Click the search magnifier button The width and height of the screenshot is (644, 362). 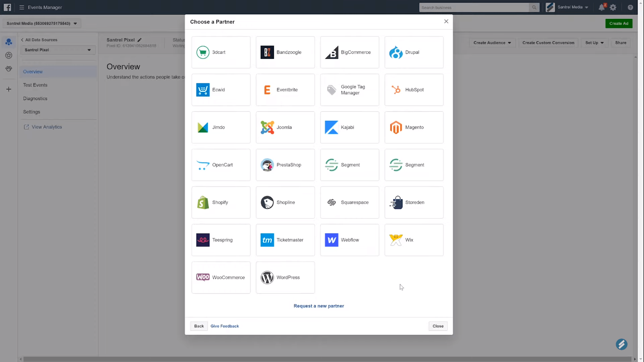click(534, 8)
